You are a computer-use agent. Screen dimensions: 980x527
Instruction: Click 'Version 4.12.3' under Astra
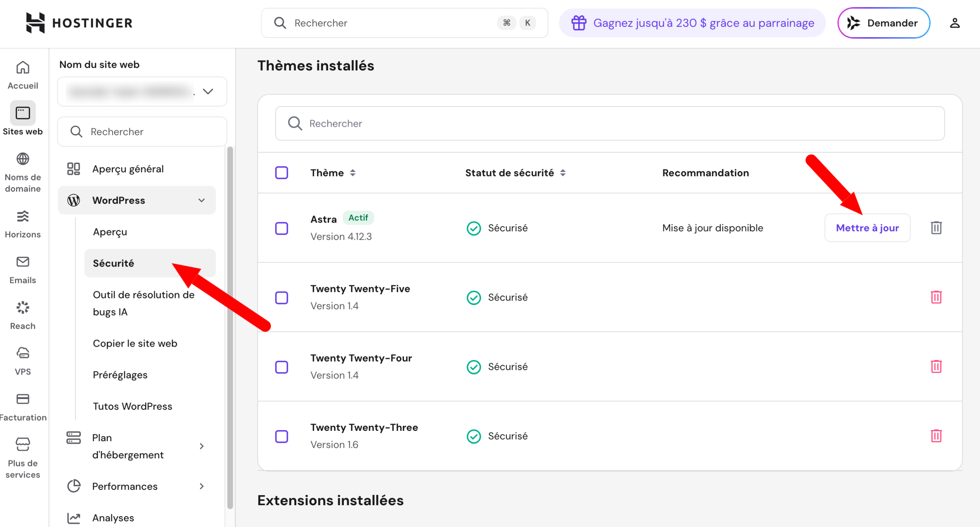341,237
